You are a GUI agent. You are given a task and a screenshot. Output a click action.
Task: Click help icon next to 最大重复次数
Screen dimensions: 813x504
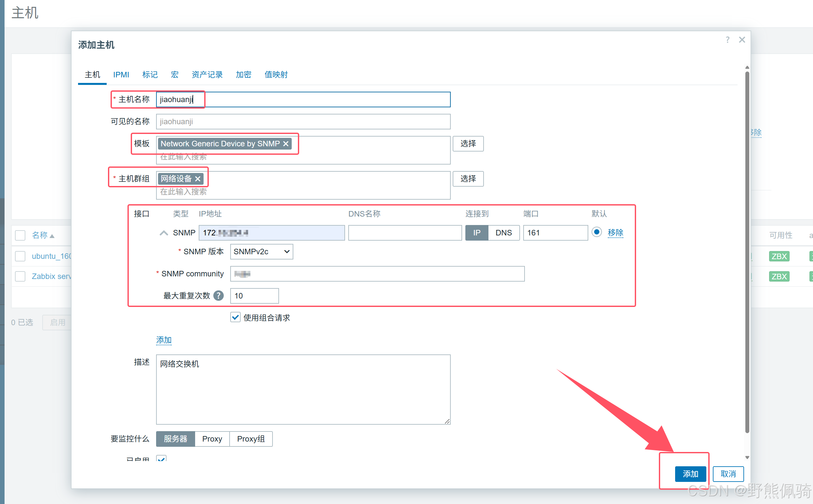pyautogui.click(x=218, y=296)
